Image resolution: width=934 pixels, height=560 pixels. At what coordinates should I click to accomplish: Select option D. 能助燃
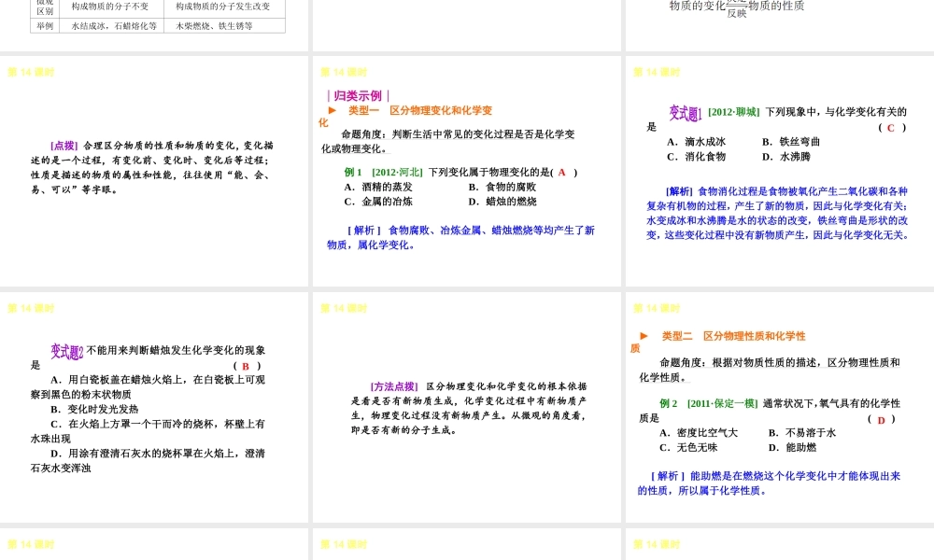792,447
